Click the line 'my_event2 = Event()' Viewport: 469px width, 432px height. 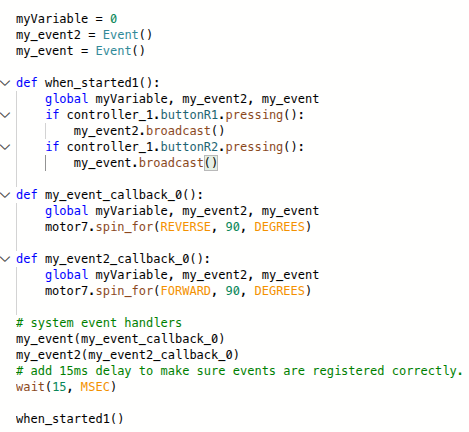pos(84,35)
